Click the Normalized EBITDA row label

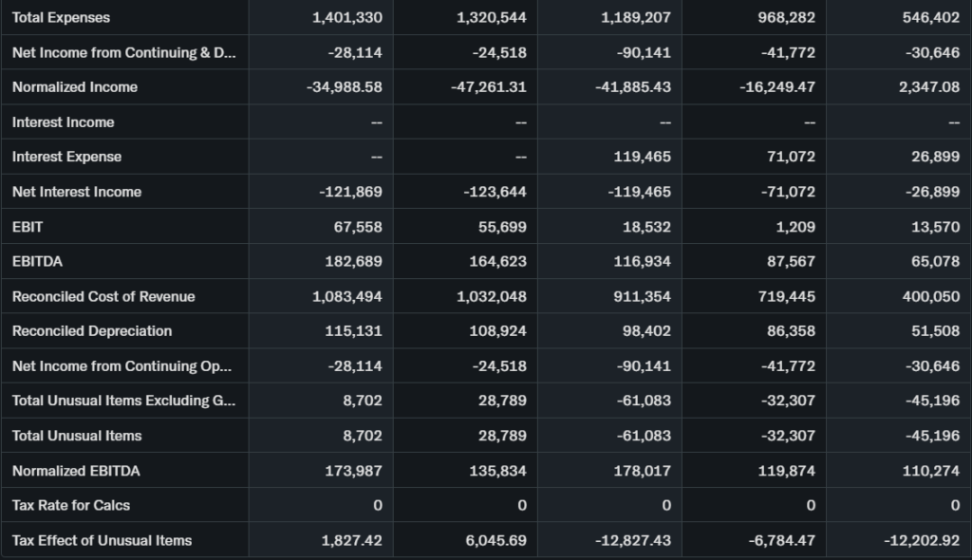click(x=76, y=471)
